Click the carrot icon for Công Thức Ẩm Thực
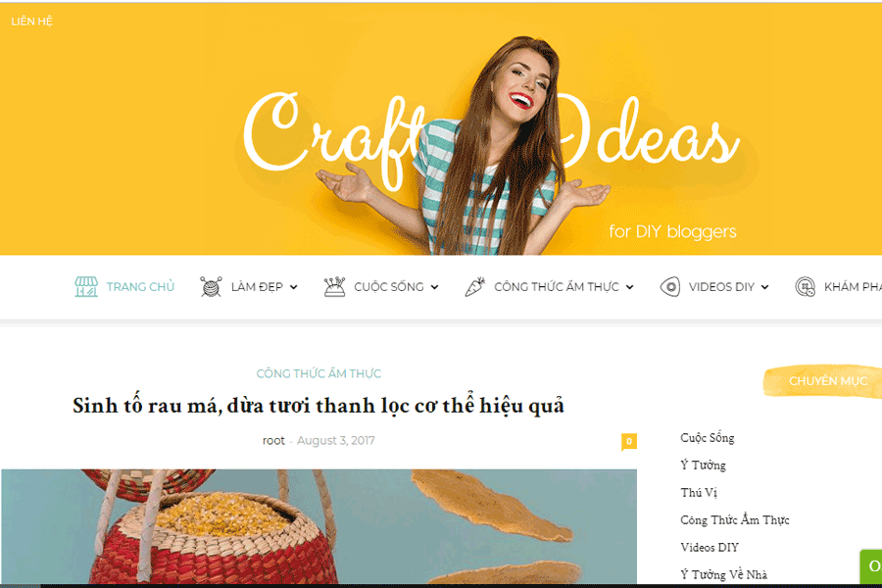The height and width of the screenshot is (588, 882). (474, 287)
